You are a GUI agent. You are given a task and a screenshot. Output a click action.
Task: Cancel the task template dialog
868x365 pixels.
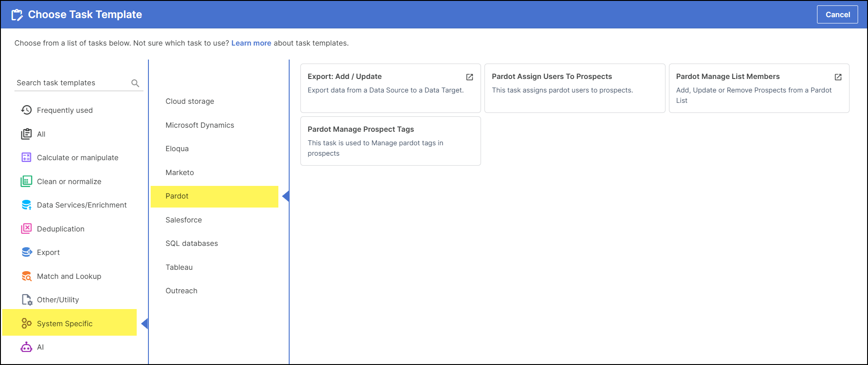(837, 14)
